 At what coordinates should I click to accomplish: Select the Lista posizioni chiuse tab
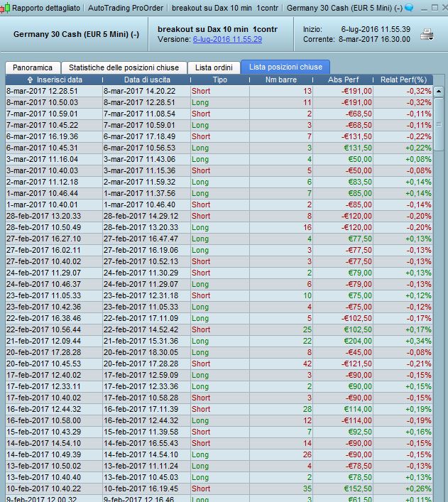(285, 67)
